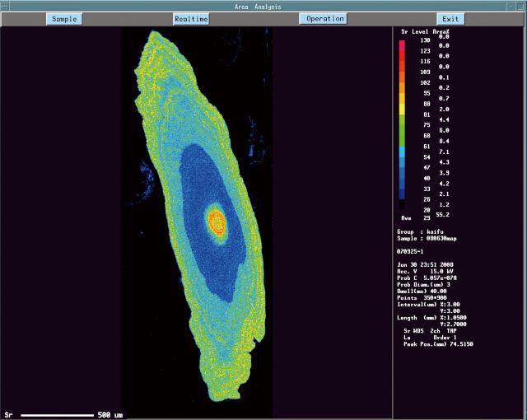Select level value 116 in legend
527x420 pixels.
pyautogui.click(x=425, y=62)
